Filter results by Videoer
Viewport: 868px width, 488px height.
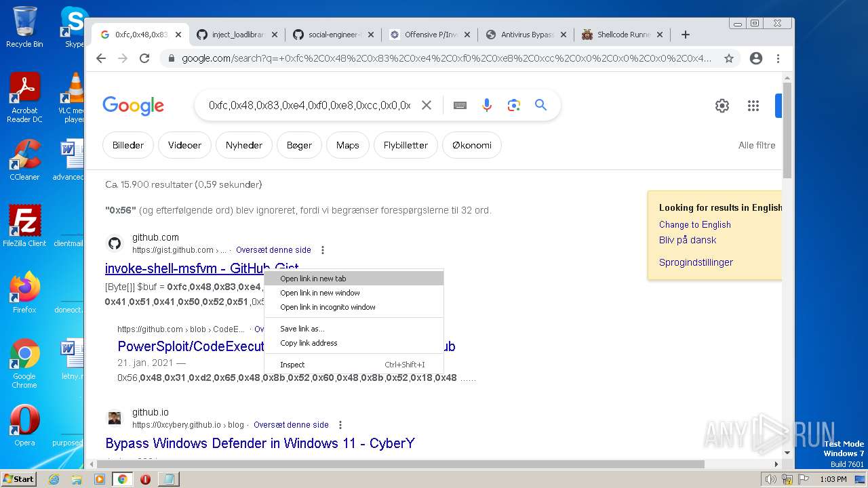point(184,145)
